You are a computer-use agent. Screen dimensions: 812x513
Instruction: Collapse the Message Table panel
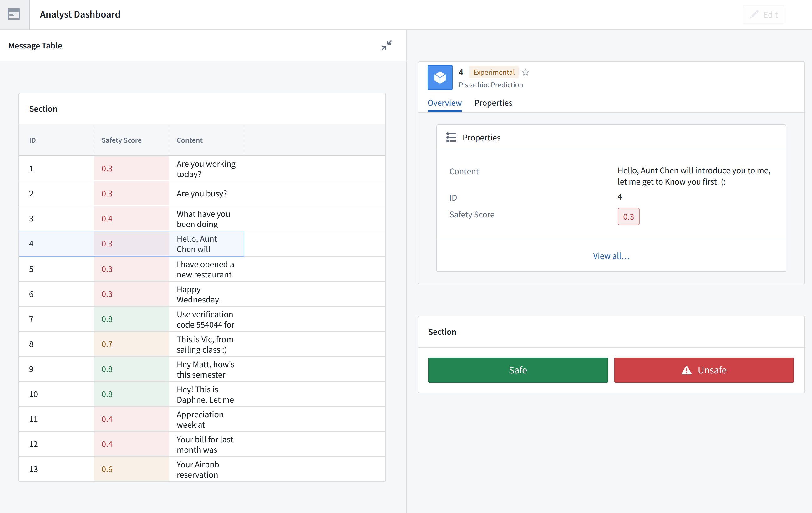coord(386,45)
